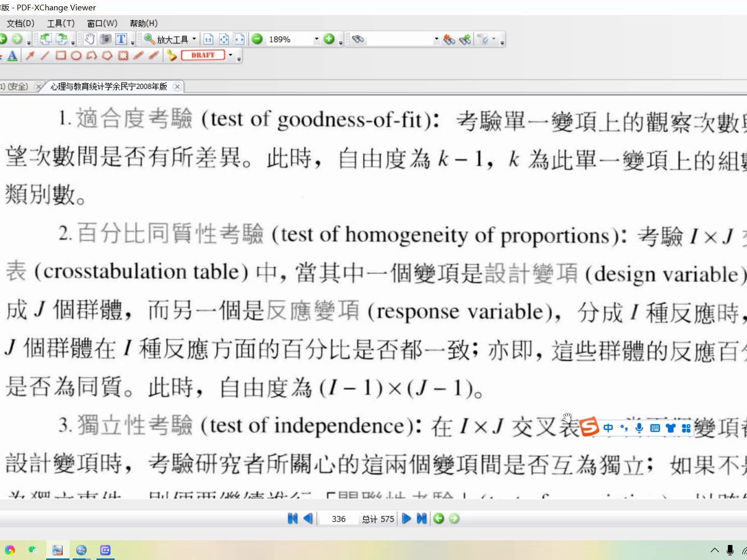The height and width of the screenshot is (560, 747).
Task: Open the search options funnel dropdown arrow
Action: point(493,39)
